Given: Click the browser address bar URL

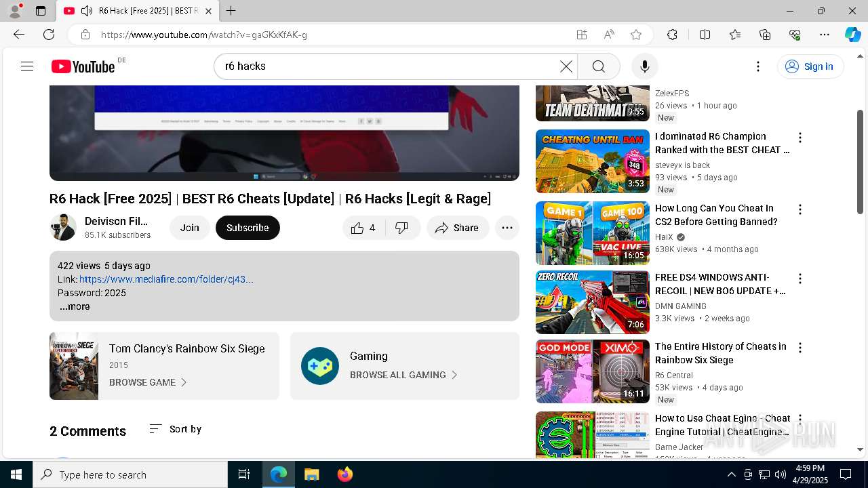Looking at the screenshot, I should pyautogui.click(x=203, y=35).
